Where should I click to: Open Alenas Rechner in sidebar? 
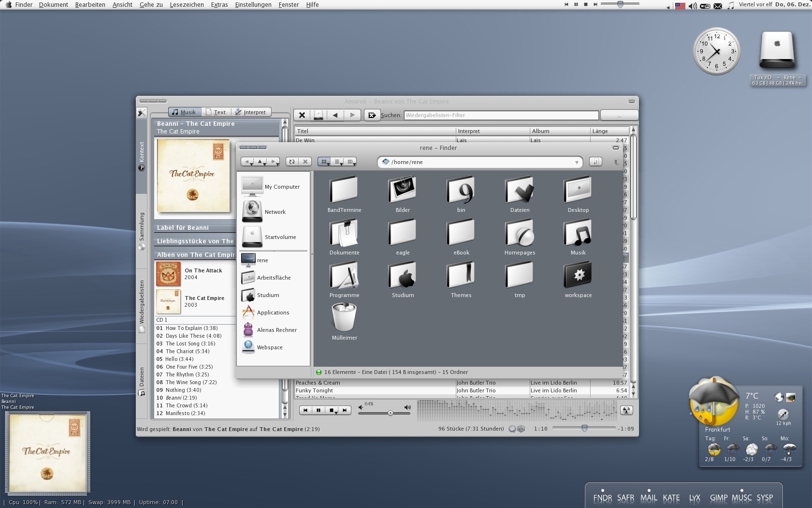pyautogui.click(x=270, y=330)
